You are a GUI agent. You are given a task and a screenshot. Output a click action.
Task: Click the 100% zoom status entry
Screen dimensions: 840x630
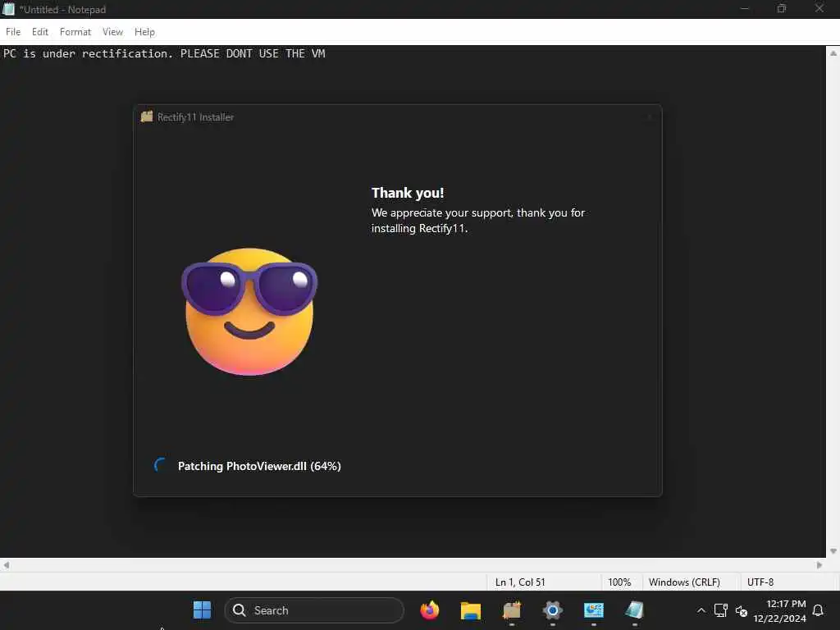pyautogui.click(x=619, y=582)
